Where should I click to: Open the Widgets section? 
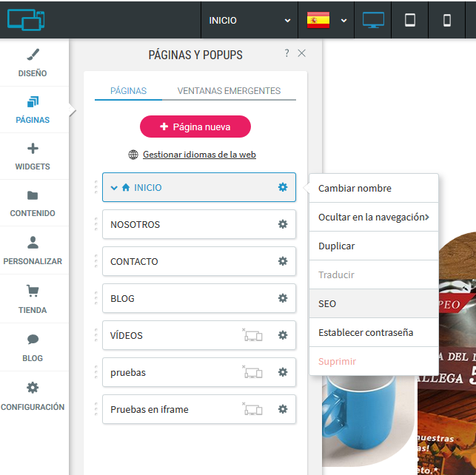[33, 156]
